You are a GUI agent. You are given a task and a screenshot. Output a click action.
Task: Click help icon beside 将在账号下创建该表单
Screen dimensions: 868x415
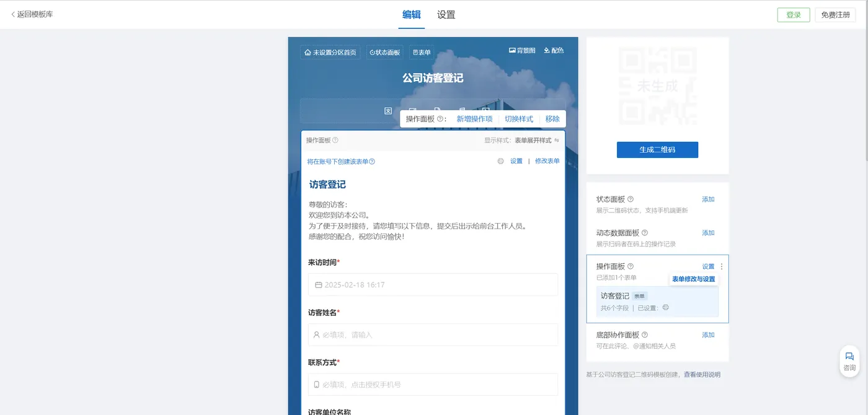click(x=372, y=162)
